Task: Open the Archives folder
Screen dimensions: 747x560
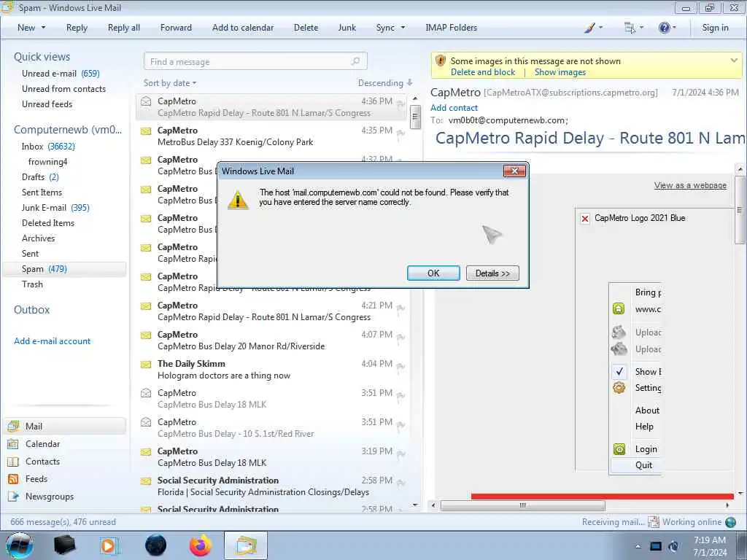Action: pos(38,238)
